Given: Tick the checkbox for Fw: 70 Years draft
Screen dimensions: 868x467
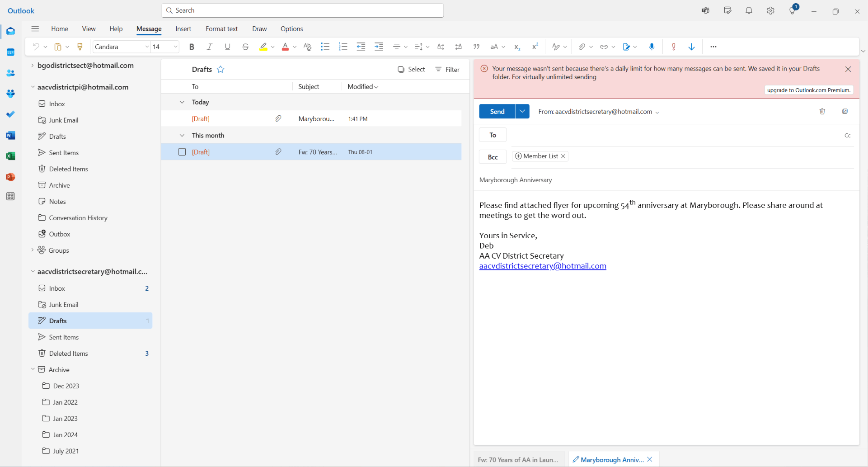Looking at the screenshot, I should pyautogui.click(x=182, y=152).
